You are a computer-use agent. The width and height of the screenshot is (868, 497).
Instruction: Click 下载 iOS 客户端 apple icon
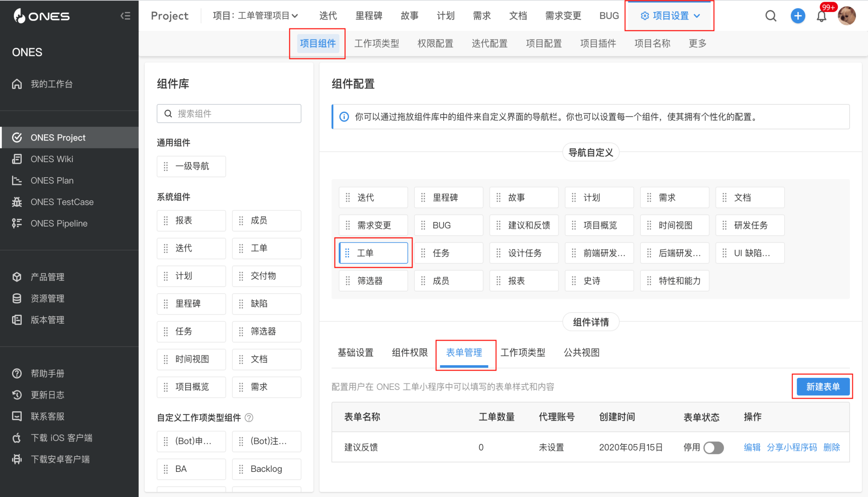pos(17,438)
